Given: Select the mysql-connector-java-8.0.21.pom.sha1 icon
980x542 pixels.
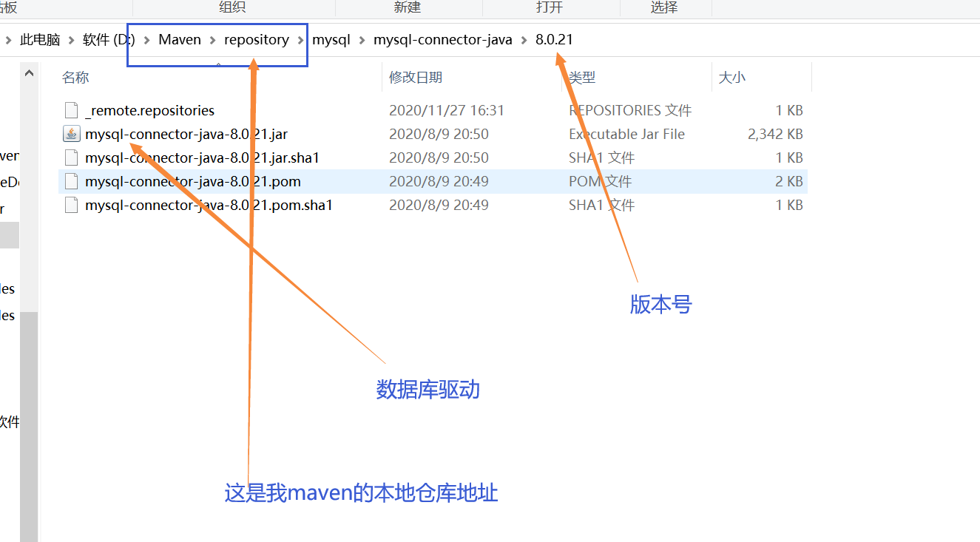Looking at the screenshot, I should [x=70, y=204].
